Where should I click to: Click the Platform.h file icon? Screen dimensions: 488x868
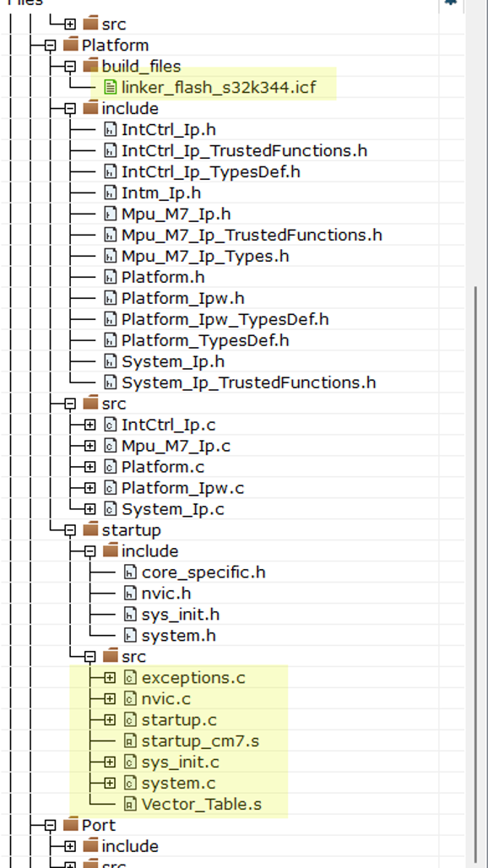(x=111, y=277)
